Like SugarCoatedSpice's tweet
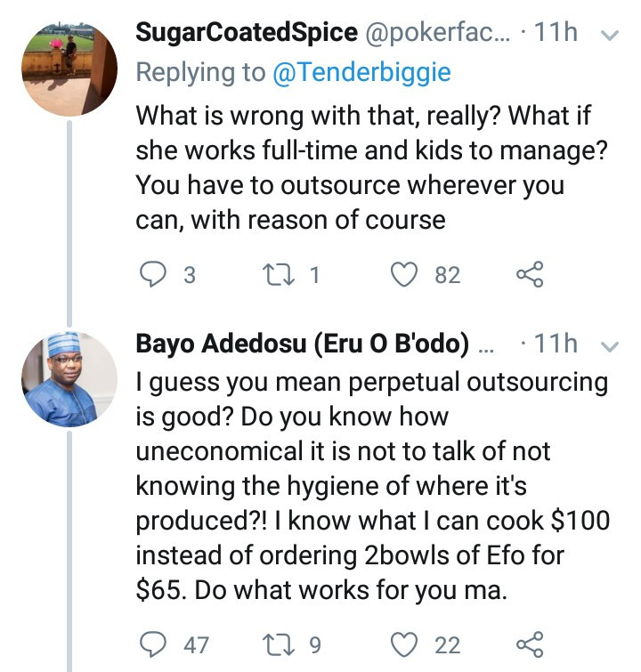Viewport: 641px width, 672px height. click(x=404, y=274)
